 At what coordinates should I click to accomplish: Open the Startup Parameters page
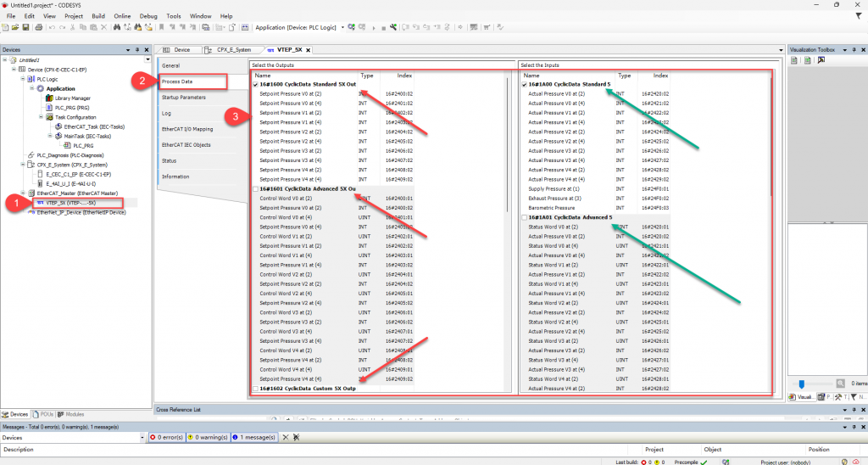pyautogui.click(x=184, y=98)
